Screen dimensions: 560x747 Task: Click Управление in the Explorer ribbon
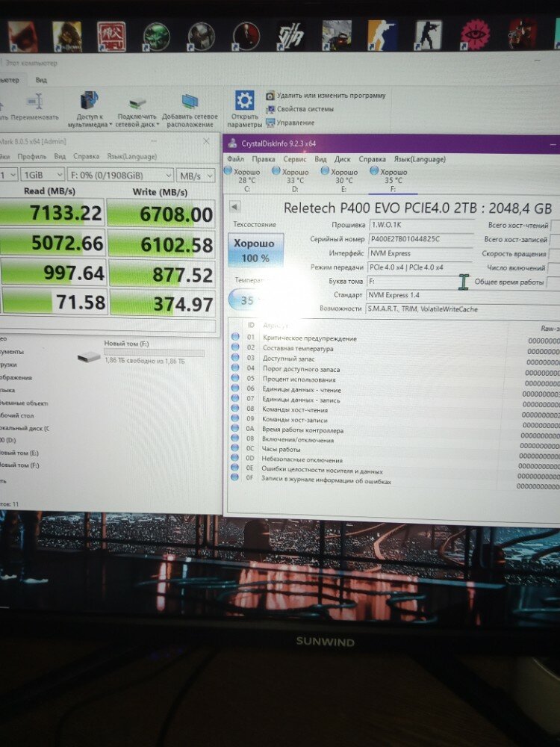(x=290, y=123)
